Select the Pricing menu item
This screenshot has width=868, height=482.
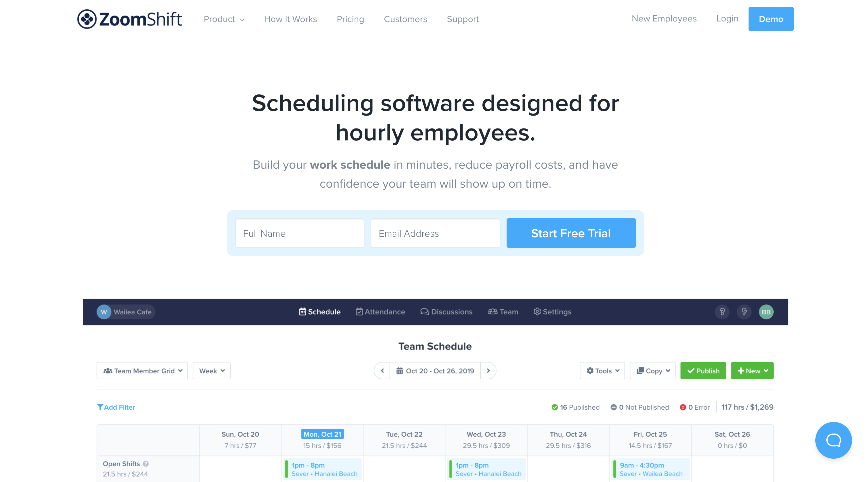click(x=350, y=19)
